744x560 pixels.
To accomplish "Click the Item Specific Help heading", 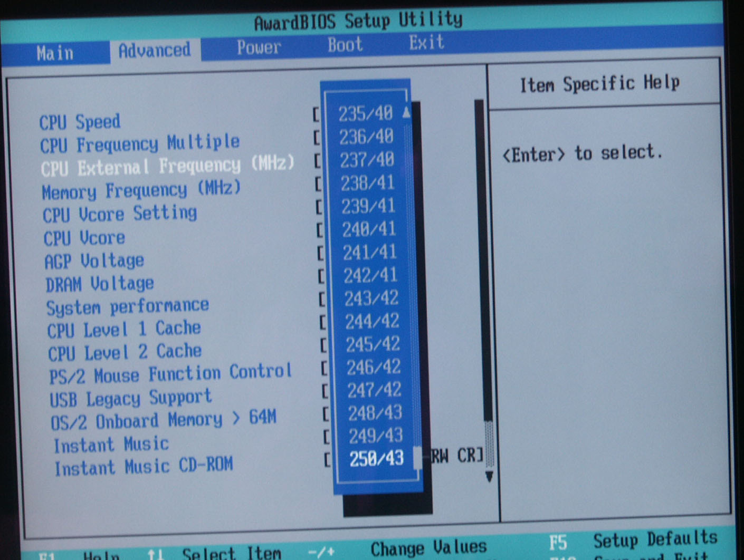I will [600, 83].
